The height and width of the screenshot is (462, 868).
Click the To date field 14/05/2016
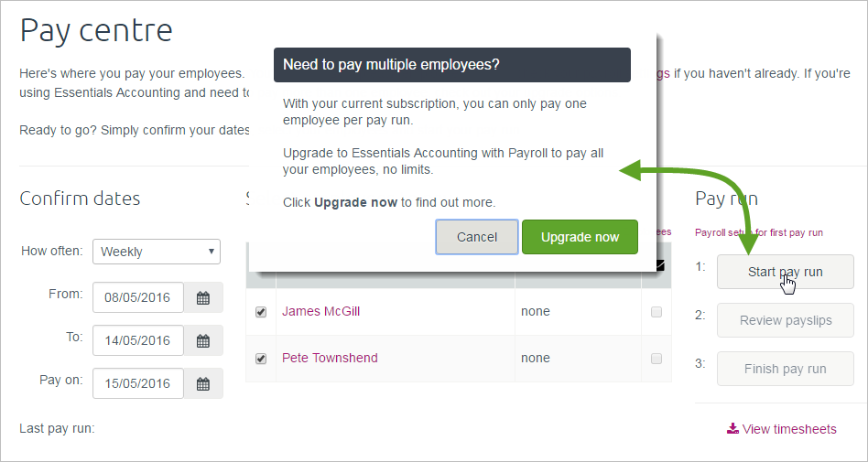[x=137, y=340]
